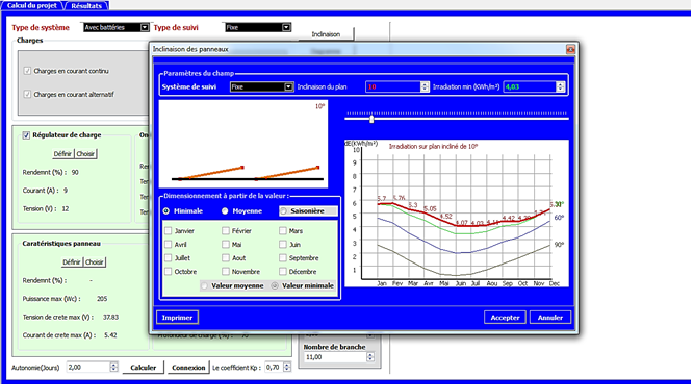691x384 pixels.
Task: Expand the Système de suivi combo box
Action: point(261,87)
